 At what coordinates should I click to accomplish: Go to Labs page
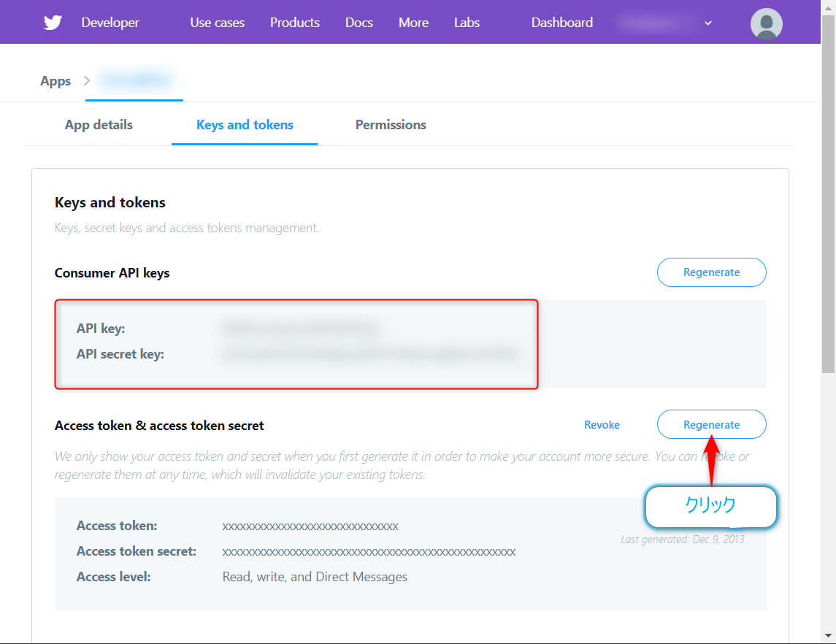click(x=467, y=23)
